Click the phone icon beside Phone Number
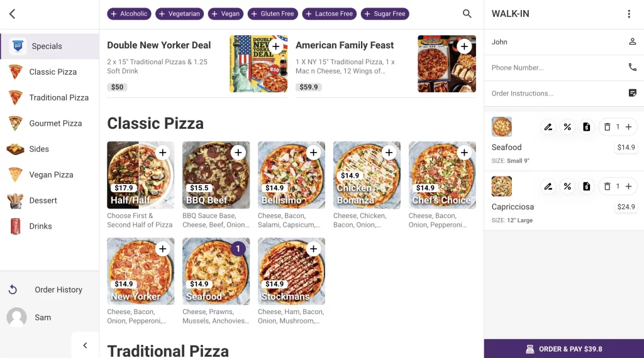Viewport: 644px width, 358px height. (633, 67)
